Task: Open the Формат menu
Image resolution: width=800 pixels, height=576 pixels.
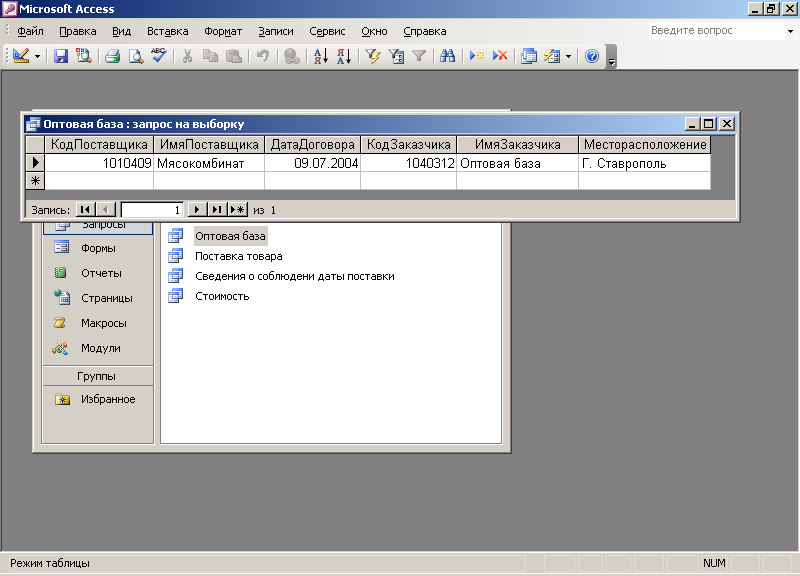Action: [x=223, y=31]
